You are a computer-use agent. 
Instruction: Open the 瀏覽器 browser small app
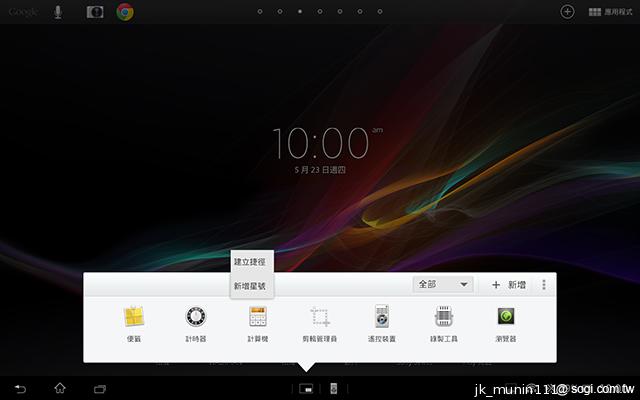[x=506, y=323]
